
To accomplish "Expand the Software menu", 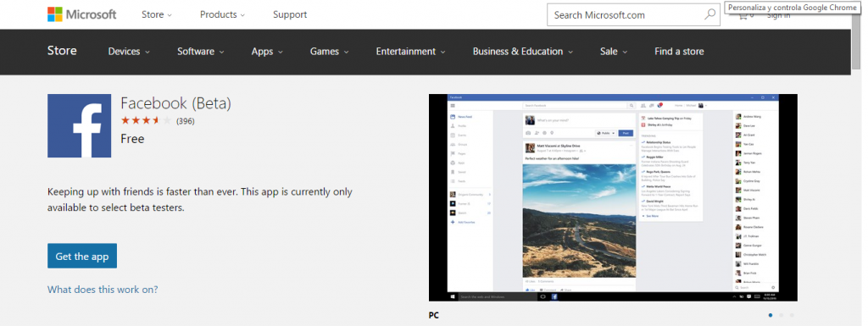I will (200, 52).
